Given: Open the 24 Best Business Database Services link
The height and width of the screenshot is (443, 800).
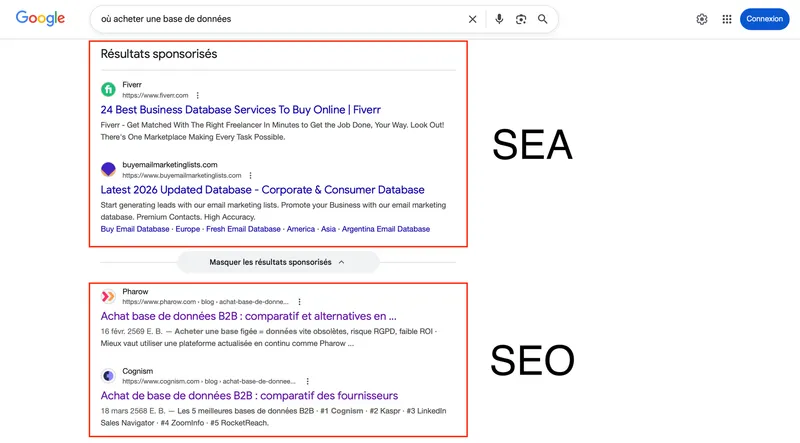Looking at the screenshot, I should click(x=240, y=110).
